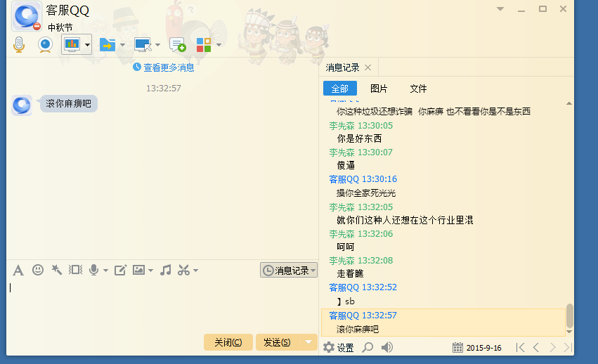This screenshot has height=364, width=598.
Task: Click the 发送(S) button
Action: point(278,342)
